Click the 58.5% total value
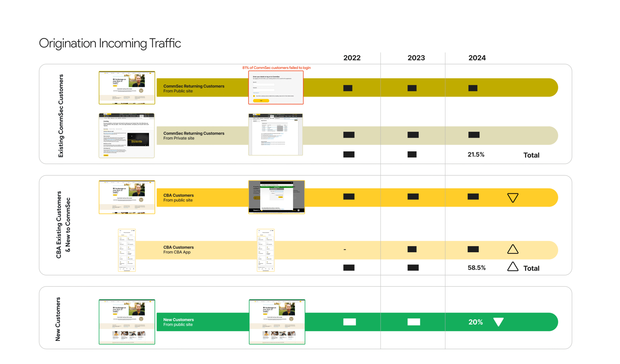Viewport: 620px width, 364px height. pos(477,268)
